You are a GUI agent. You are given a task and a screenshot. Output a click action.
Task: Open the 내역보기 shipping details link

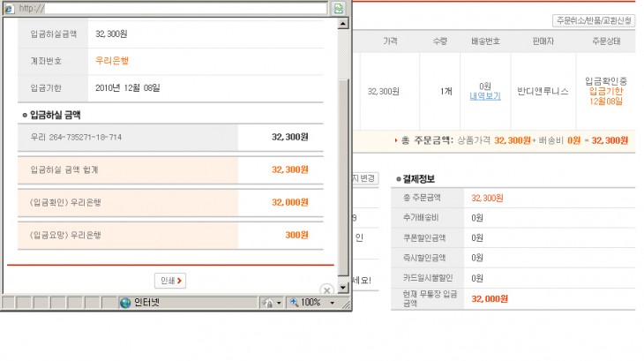pos(484,95)
